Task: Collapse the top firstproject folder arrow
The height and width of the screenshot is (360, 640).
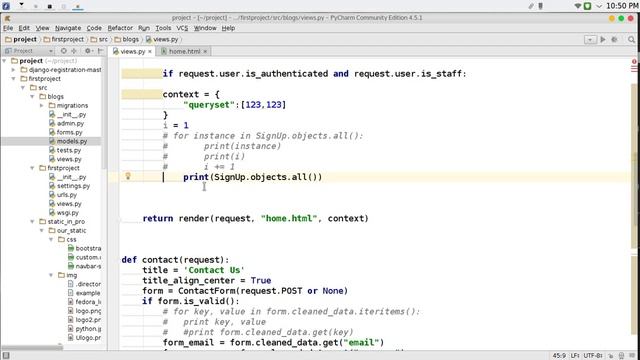Action: 14,79
